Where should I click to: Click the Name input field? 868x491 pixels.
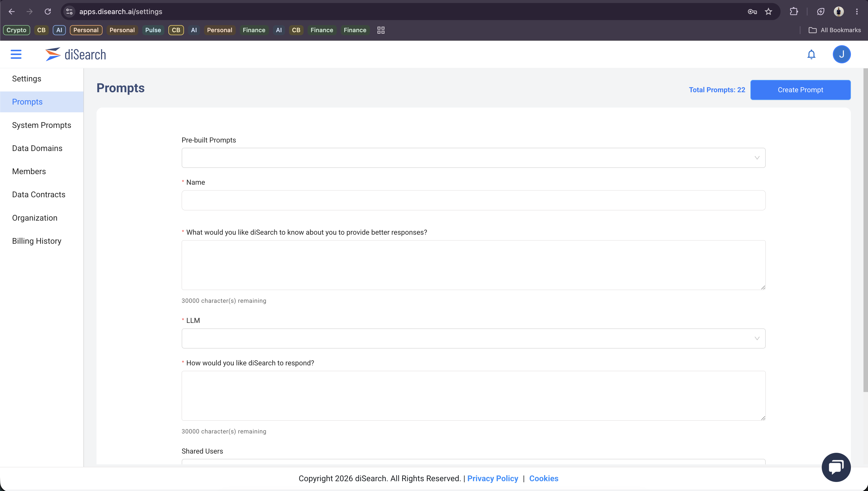click(473, 200)
